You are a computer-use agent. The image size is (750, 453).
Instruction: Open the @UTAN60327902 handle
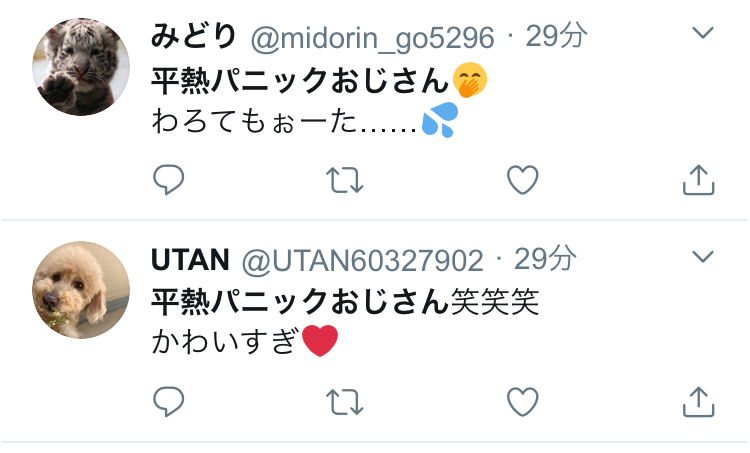point(362,261)
